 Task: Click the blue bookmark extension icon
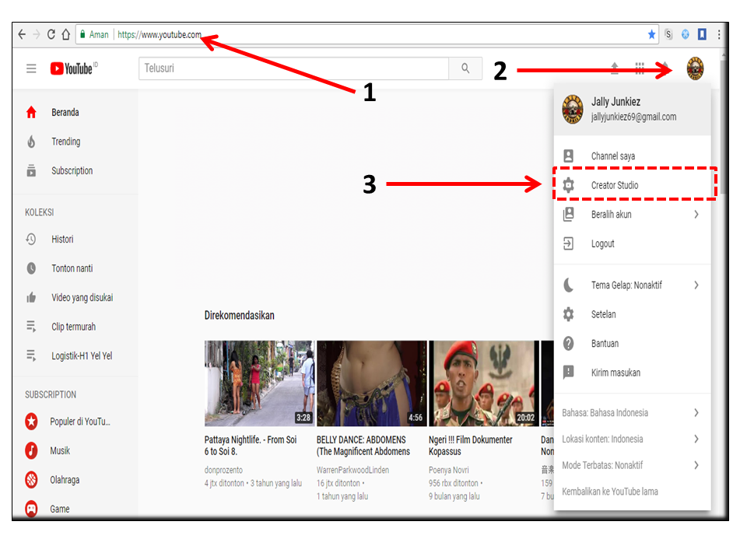tap(702, 34)
